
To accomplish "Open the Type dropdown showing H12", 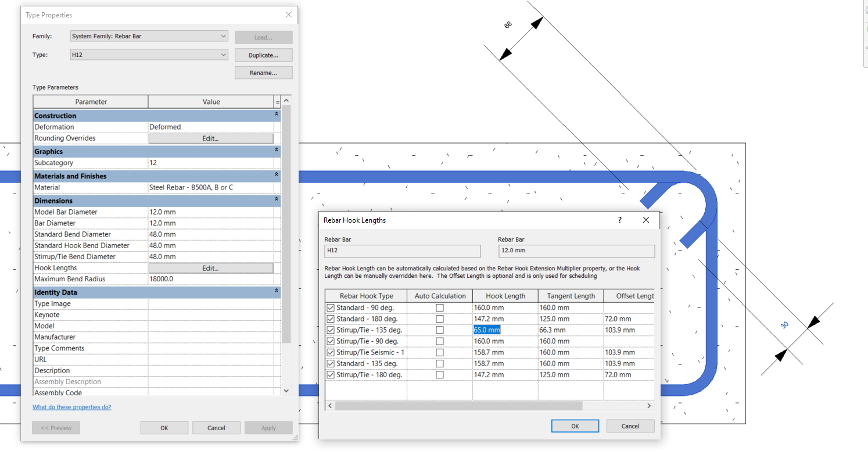I will coord(223,54).
